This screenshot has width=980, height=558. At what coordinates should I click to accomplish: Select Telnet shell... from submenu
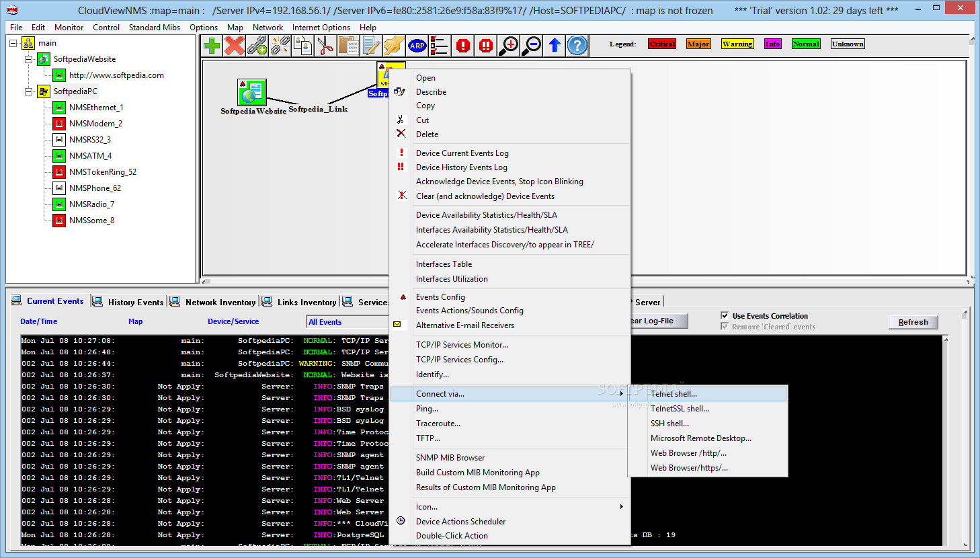(x=707, y=394)
